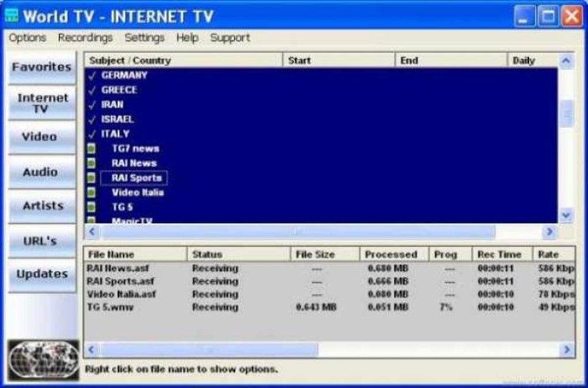The width and height of the screenshot is (588, 388).
Task: Click the Status column header
Action: pos(239,255)
